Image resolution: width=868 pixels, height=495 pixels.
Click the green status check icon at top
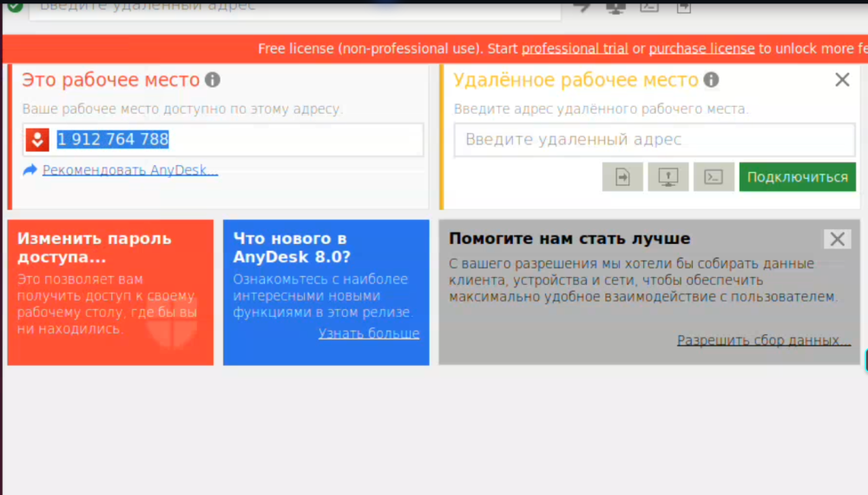click(16, 6)
